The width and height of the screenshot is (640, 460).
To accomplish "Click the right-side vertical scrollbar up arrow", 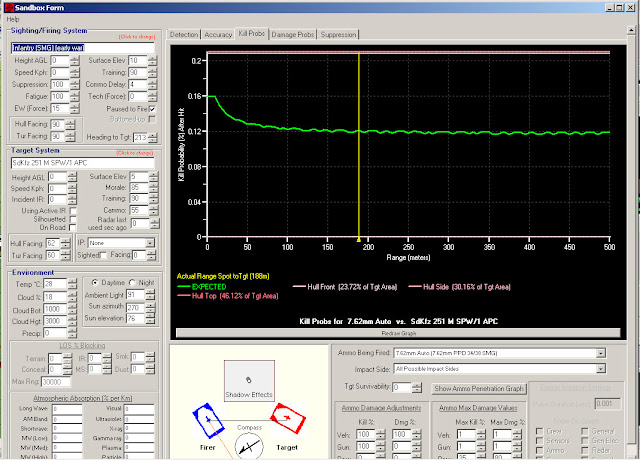I will point(630,30).
